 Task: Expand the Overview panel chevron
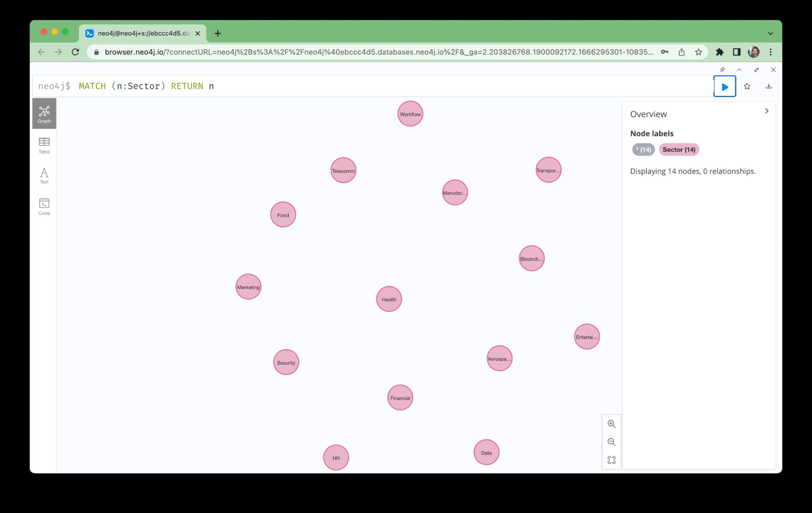coord(767,110)
